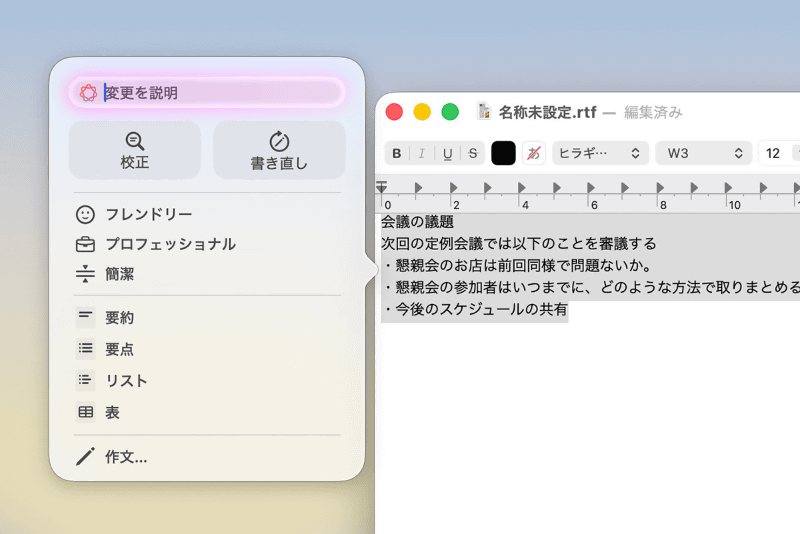Screen dimensions: 800x534
Task: Select the 簡潔 concise option
Action: coord(207,274)
